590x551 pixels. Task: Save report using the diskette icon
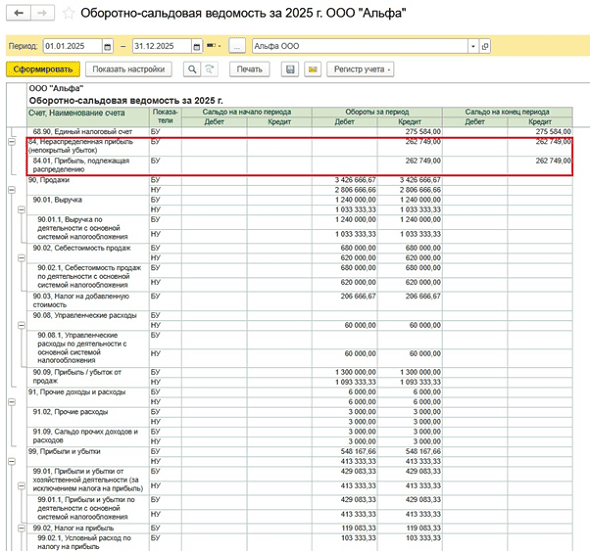click(290, 69)
